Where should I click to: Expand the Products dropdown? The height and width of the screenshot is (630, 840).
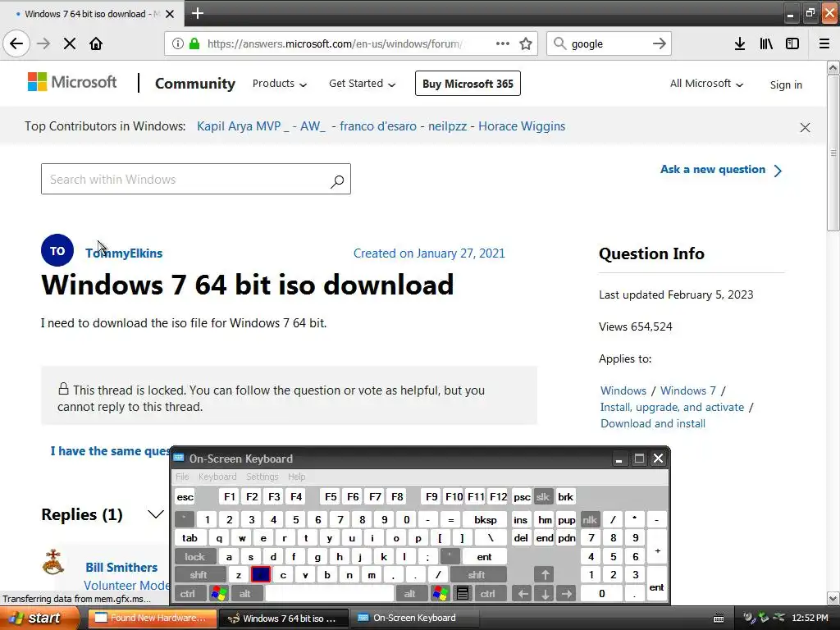tap(280, 84)
